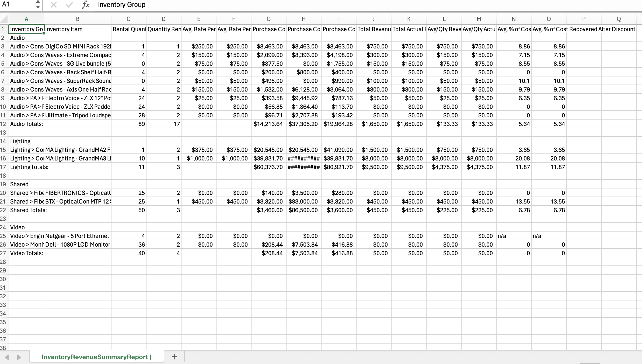Select row 17 header
This screenshot has width=642, height=364.
[3, 167]
